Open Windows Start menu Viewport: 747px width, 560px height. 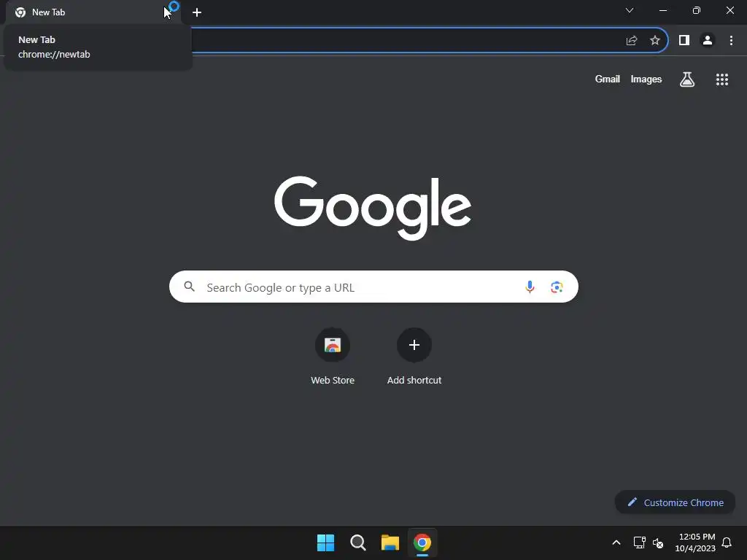326,542
